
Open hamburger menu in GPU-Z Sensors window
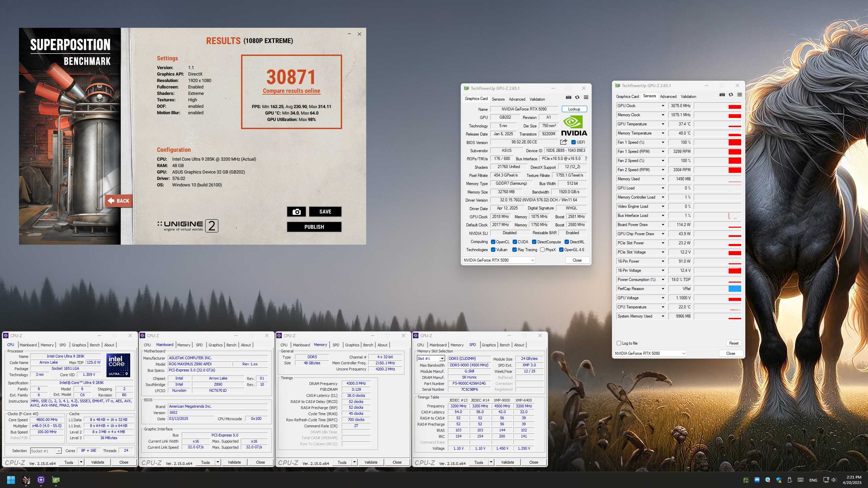click(739, 95)
